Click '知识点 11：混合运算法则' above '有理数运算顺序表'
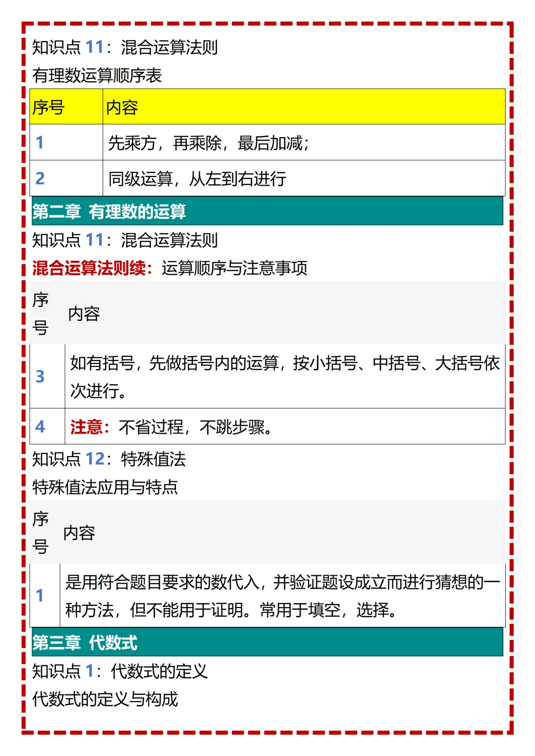The height and width of the screenshot is (756, 535). click(125, 48)
